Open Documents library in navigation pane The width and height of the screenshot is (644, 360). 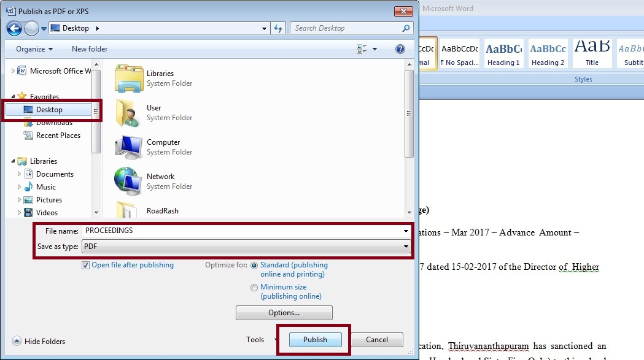click(x=49, y=174)
